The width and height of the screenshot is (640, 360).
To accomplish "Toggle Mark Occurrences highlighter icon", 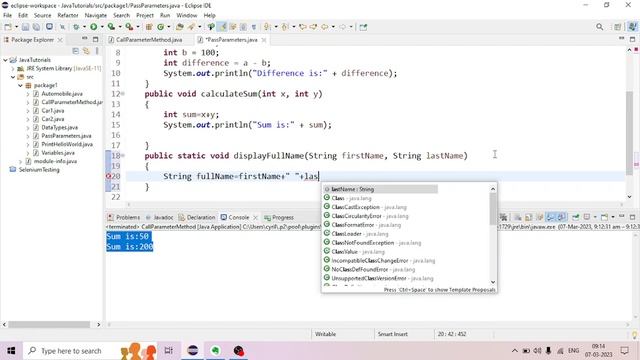I will pyautogui.click(x=222, y=27).
